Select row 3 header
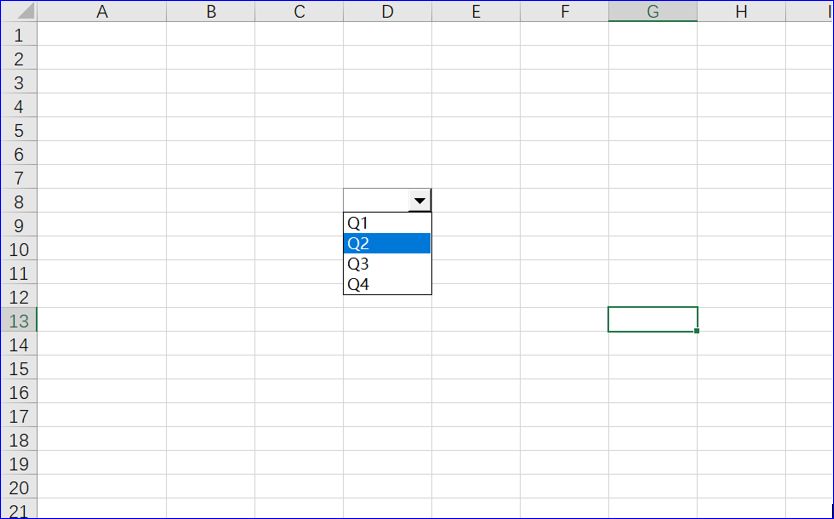 coord(19,83)
